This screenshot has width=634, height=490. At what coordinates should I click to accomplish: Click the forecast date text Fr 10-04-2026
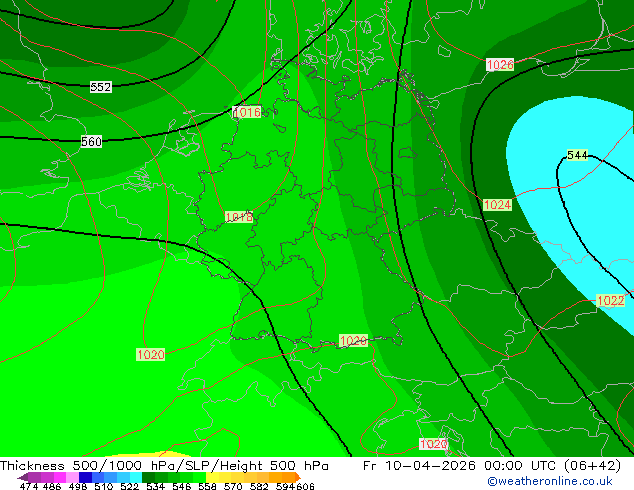[419, 466]
